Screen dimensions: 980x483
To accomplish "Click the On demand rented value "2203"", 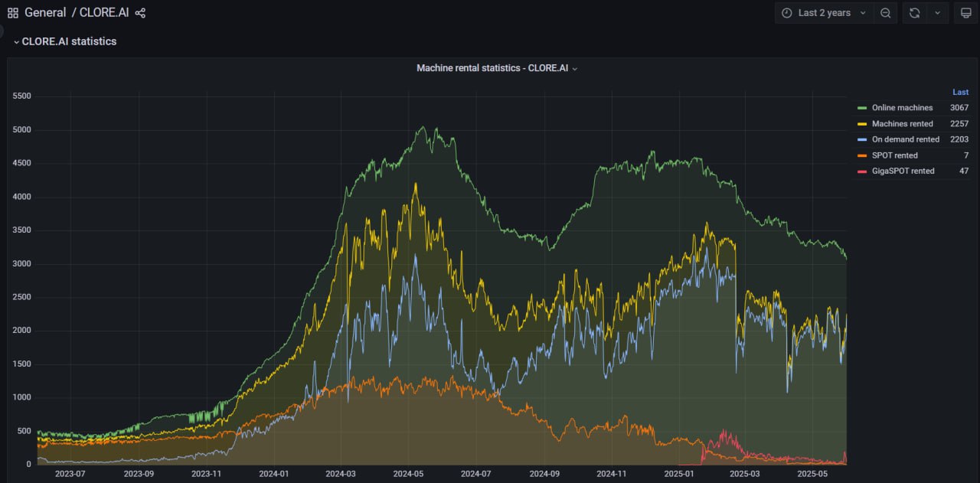I will [x=959, y=139].
